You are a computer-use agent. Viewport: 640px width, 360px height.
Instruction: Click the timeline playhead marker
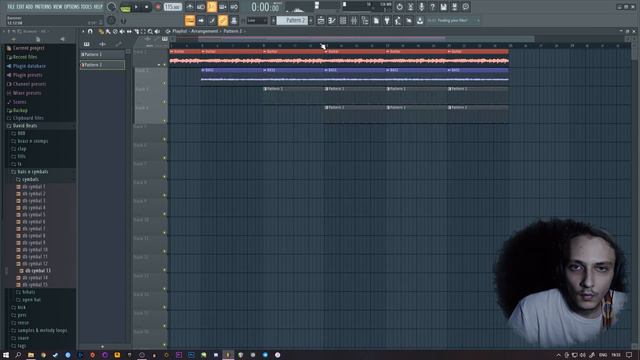[x=323, y=46]
